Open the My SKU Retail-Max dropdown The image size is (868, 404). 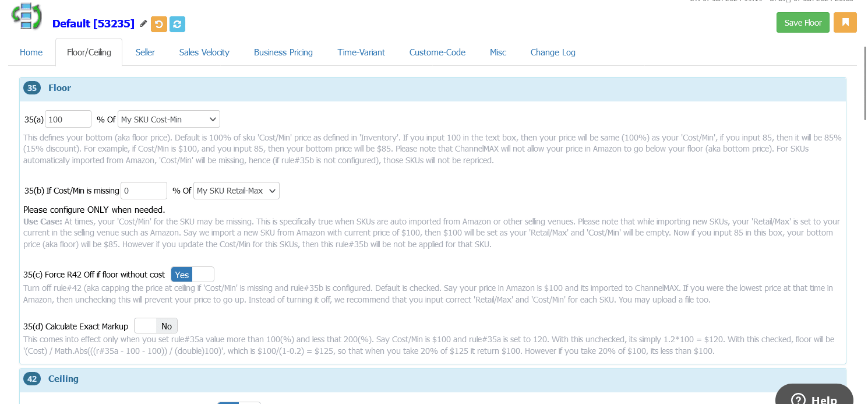click(x=236, y=191)
